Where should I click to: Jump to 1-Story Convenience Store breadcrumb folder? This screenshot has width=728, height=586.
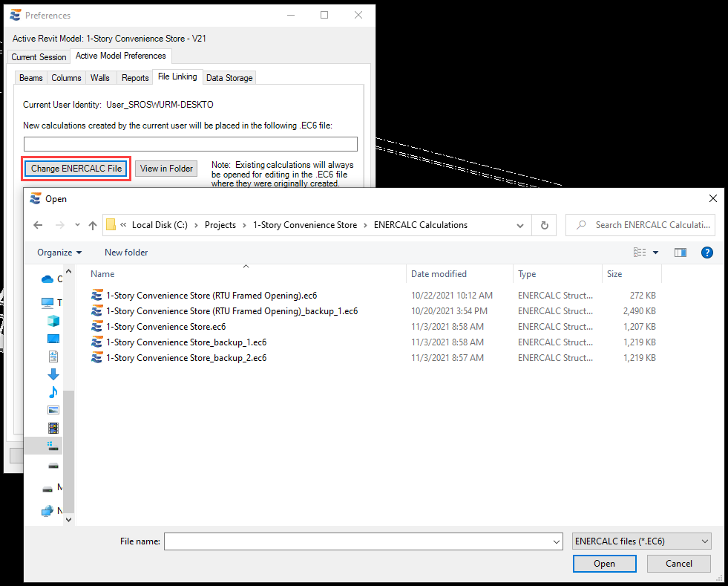coord(305,225)
